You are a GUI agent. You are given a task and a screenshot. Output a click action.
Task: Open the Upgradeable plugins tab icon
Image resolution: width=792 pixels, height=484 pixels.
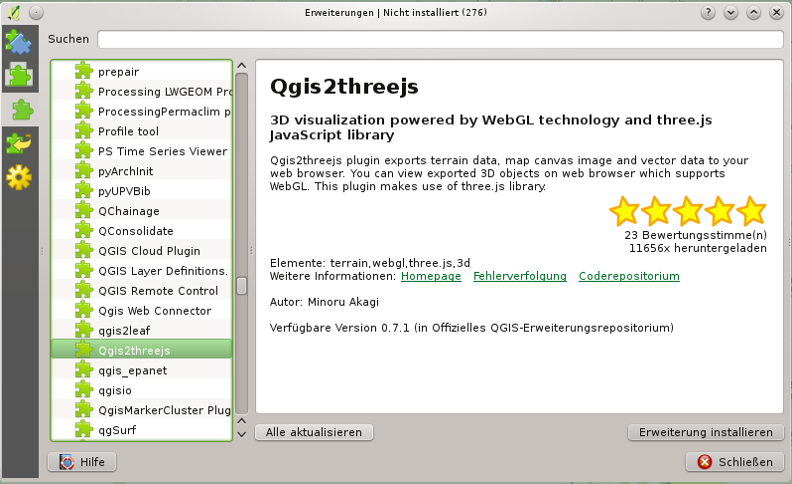click(x=19, y=143)
